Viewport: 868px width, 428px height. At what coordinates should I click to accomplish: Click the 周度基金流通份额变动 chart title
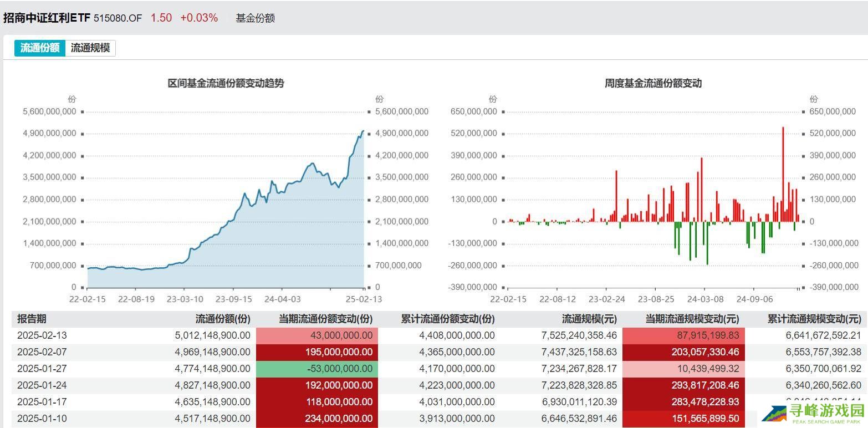click(653, 83)
